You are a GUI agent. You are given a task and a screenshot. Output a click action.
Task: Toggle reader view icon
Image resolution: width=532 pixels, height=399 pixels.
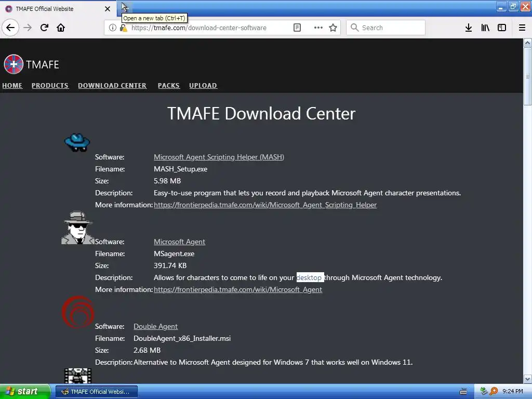[297, 28]
